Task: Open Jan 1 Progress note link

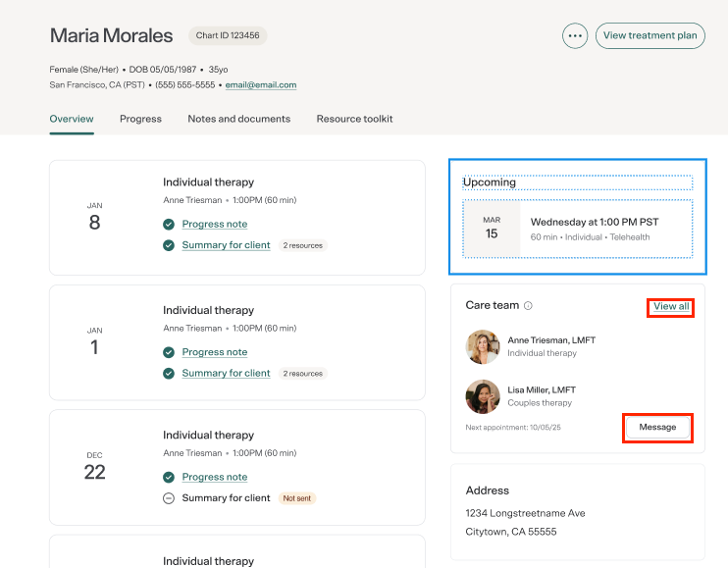Action: (215, 352)
